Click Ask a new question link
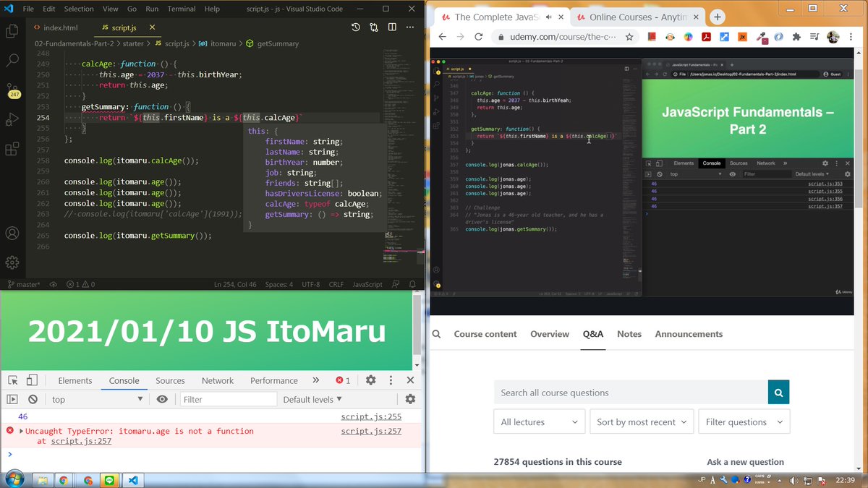 tap(745, 462)
